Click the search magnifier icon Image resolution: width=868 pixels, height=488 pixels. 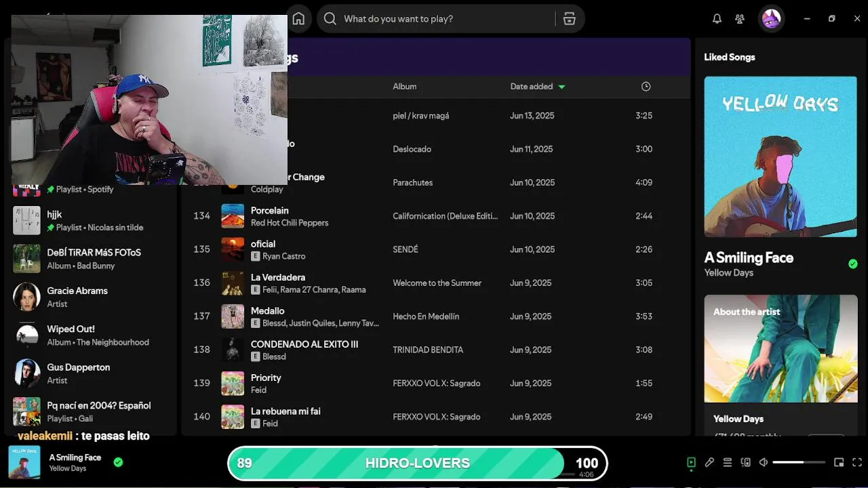pyautogui.click(x=330, y=19)
